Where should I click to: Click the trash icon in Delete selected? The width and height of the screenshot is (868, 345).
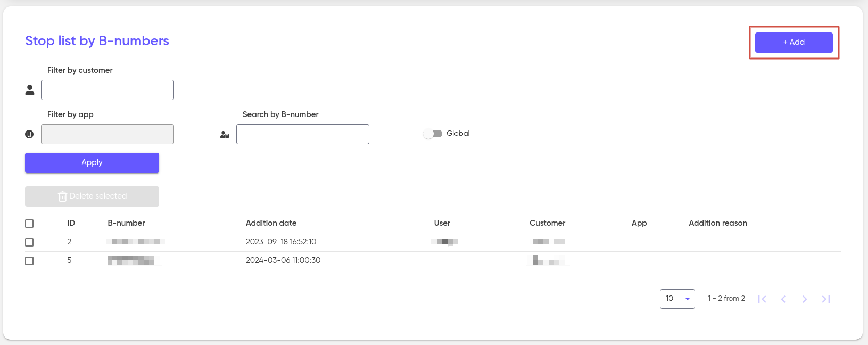[x=62, y=196]
